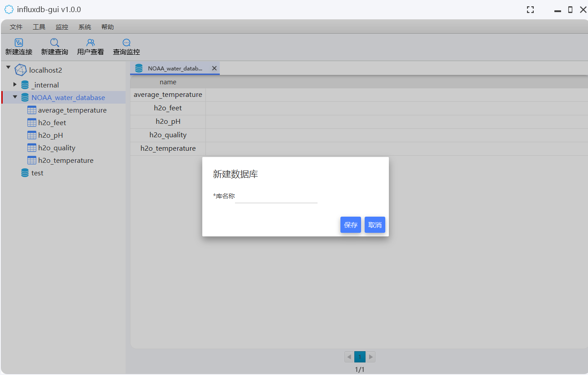Viewport: 588px width, 375px height.
Task: Open the 系统 menu
Action: click(85, 27)
